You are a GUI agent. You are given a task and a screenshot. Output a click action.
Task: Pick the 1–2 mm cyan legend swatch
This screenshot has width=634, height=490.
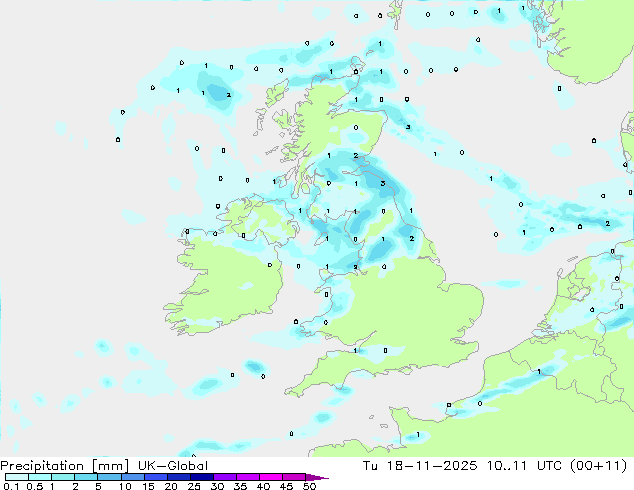(x=63, y=477)
